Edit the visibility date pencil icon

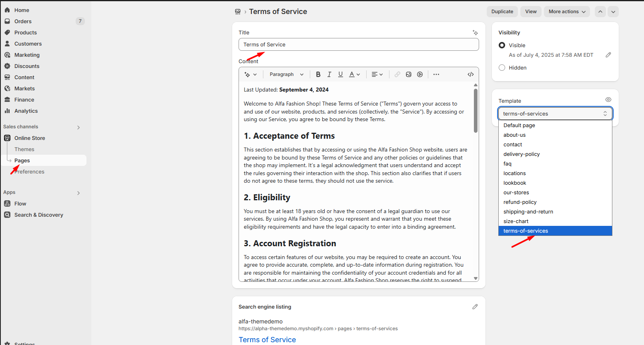608,55
